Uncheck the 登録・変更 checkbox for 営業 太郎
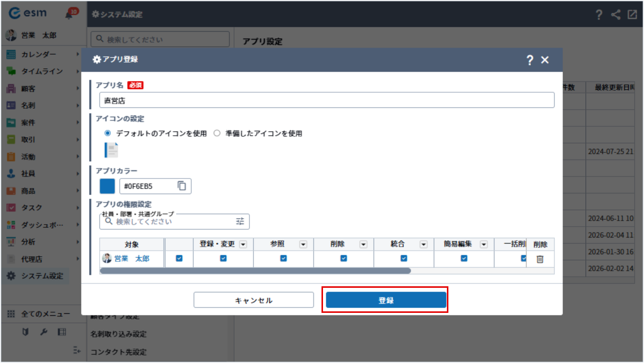Viewport: 644px width, 363px height. coord(223,258)
